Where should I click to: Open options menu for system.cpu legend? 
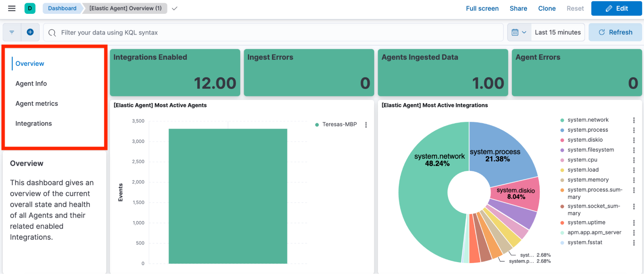coord(634,160)
